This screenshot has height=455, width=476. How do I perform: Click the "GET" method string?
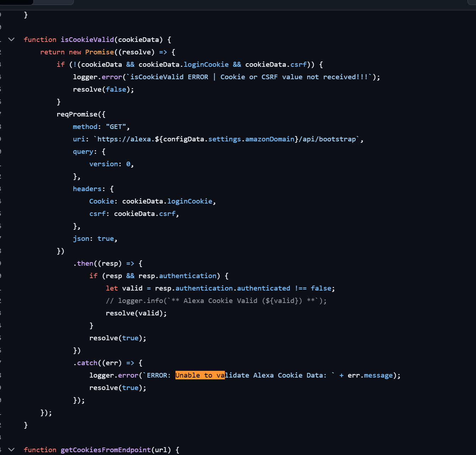[x=116, y=127]
